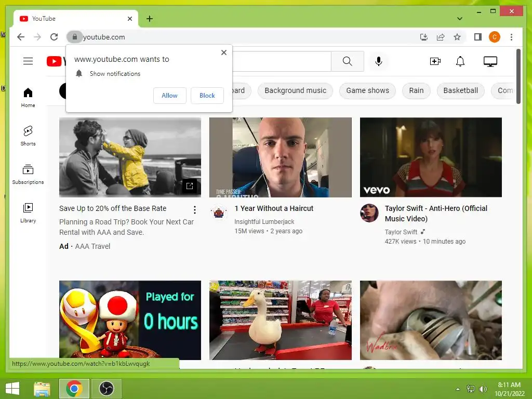The width and height of the screenshot is (532, 399).
Task: Go to Home in sidebar
Action: point(28,97)
